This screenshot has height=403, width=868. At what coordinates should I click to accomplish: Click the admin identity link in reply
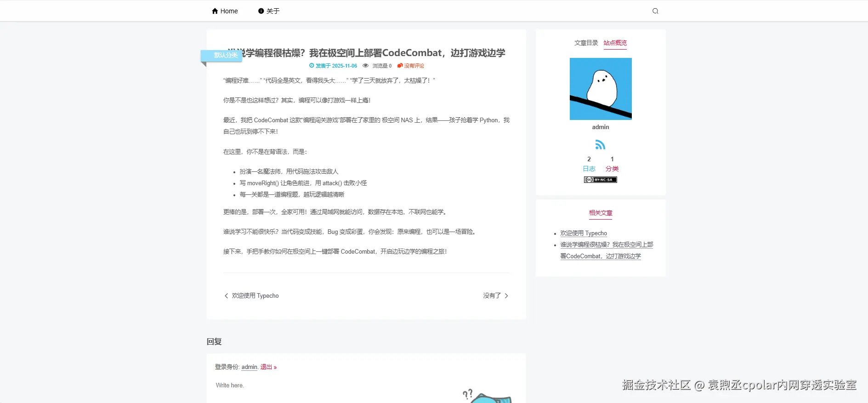click(249, 367)
